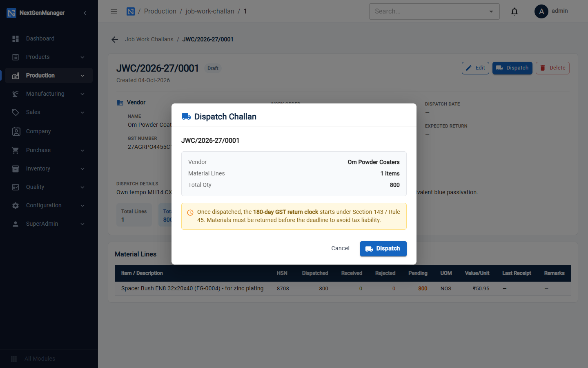
Task: Select the Spacer Bush EN8 material line
Action: click(343, 288)
